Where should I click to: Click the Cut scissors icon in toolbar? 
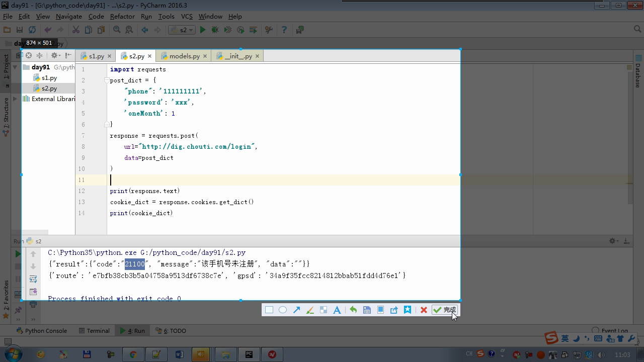(76, 30)
